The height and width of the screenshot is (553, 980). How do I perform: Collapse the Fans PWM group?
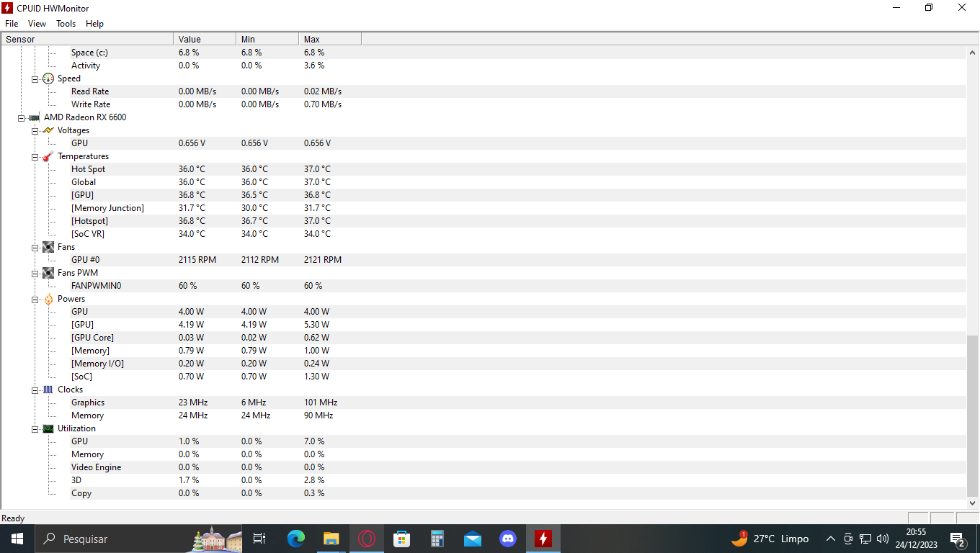pos(35,273)
